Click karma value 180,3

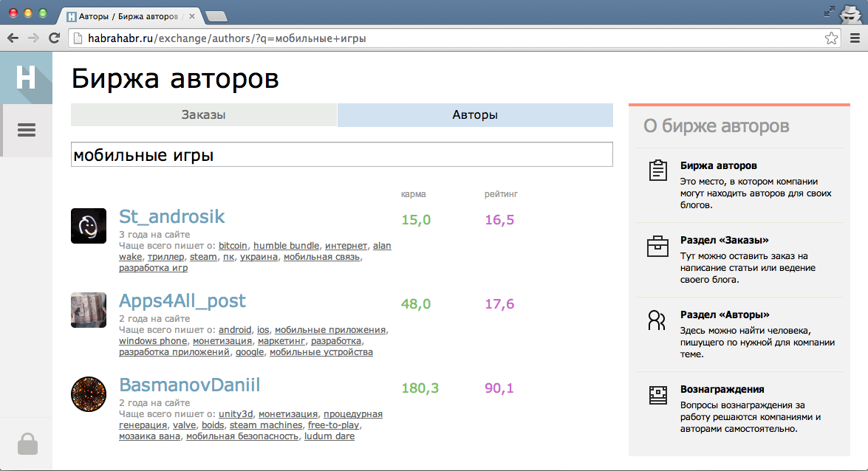(x=420, y=388)
